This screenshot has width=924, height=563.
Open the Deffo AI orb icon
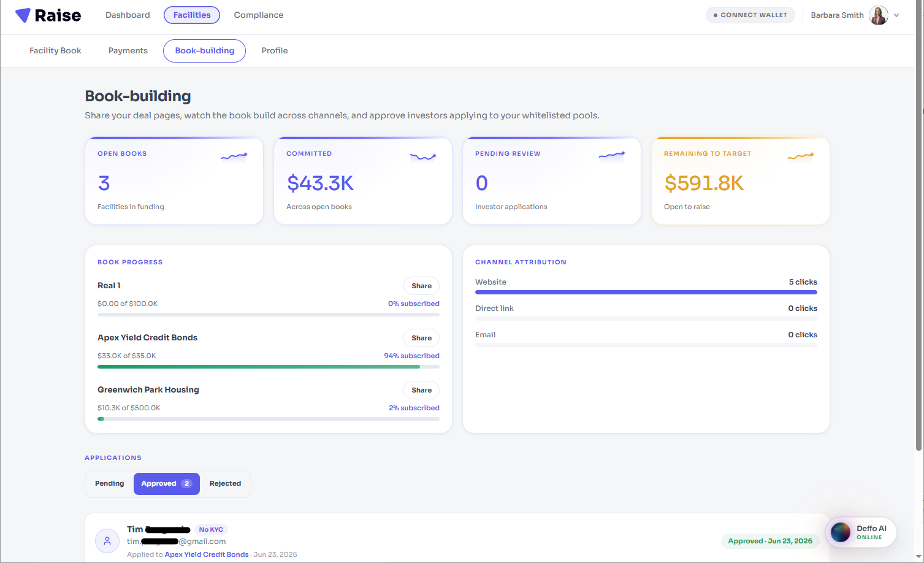(x=841, y=532)
